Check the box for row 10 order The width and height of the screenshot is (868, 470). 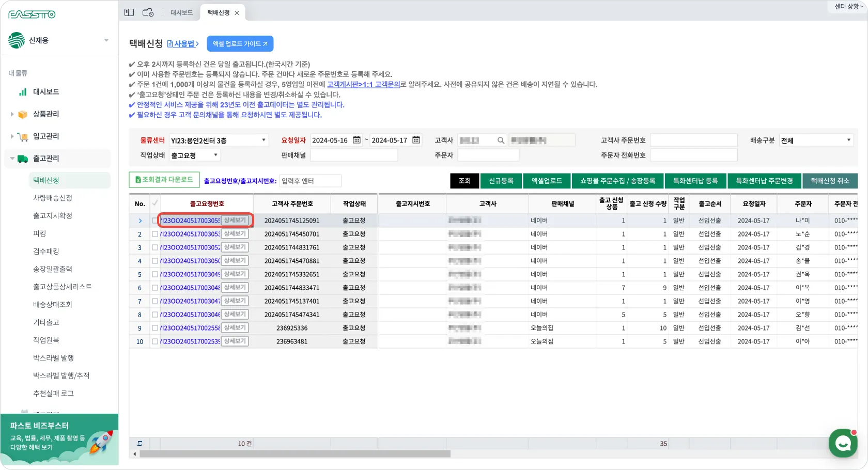(x=155, y=341)
